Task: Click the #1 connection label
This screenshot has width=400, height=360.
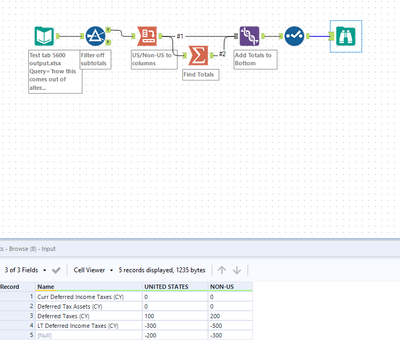Action: [x=180, y=36]
